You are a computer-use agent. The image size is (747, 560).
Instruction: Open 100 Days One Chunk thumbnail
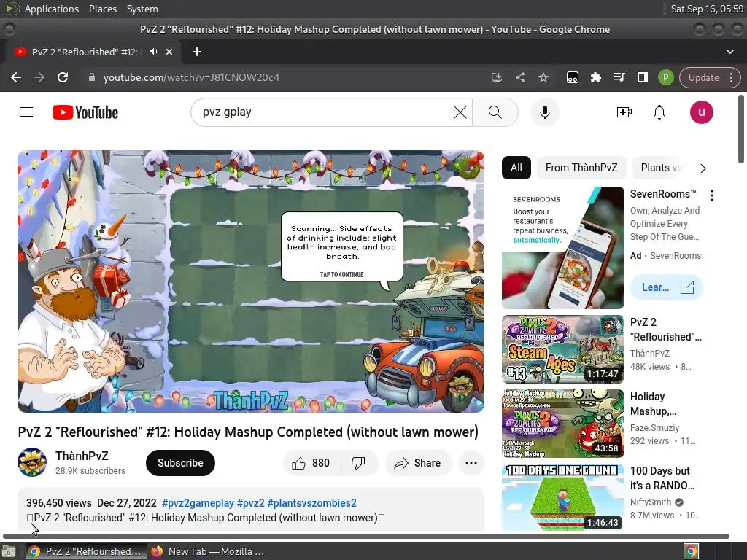click(x=562, y=497)
